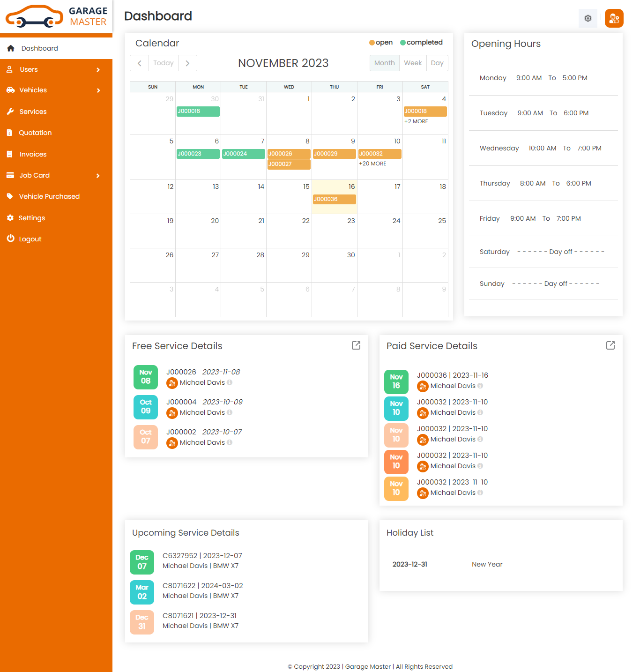Switch calendar to Week view
This screenshot has height=672, width=640.
coord(413,63)
